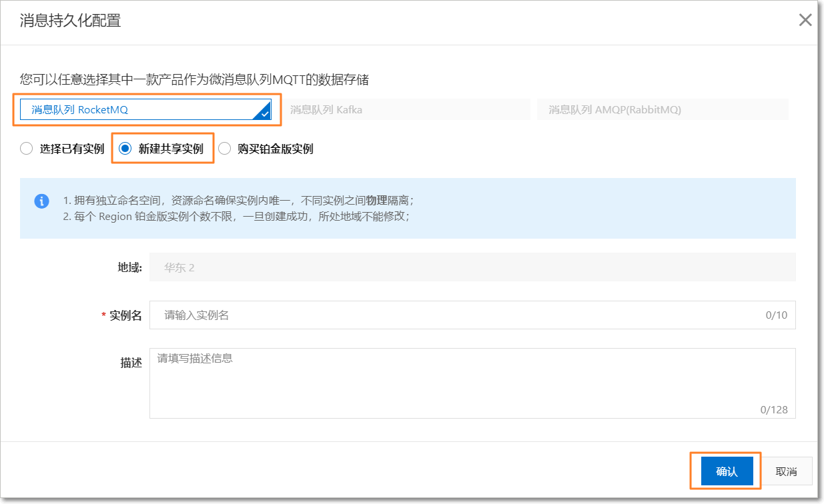Choose 消息队列 AMQP(RabbitMQ) option
The width and height of the screenshot is (824, 504).
tap(663, 109)
